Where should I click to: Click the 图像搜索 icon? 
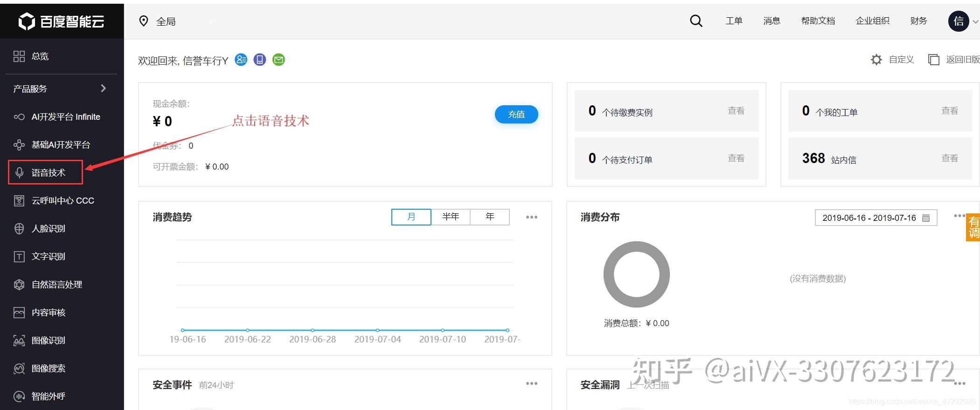[x=19, y=369]
